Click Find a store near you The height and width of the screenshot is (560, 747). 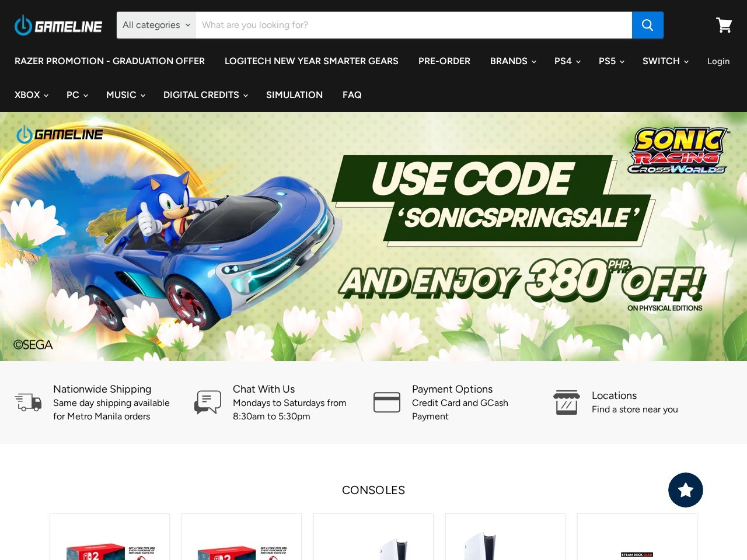click(x=635, y=409)
